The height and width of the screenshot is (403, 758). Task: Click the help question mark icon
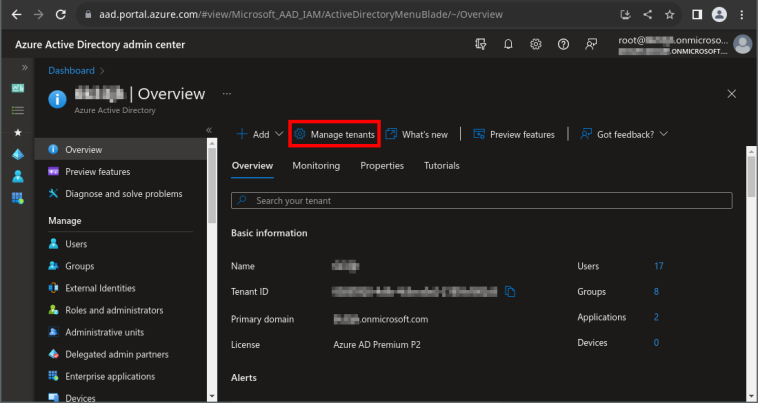coord(563,45)
